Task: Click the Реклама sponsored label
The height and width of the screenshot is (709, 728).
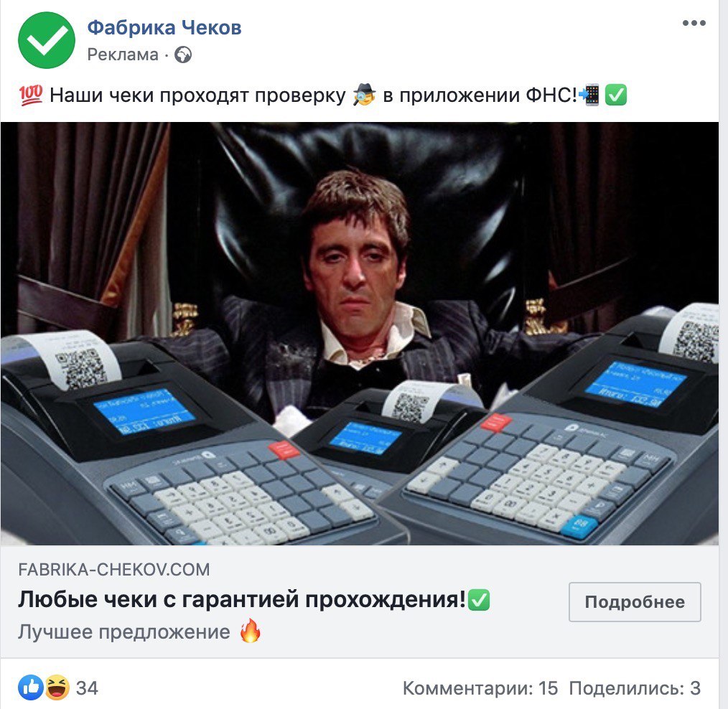Action: 123,55
